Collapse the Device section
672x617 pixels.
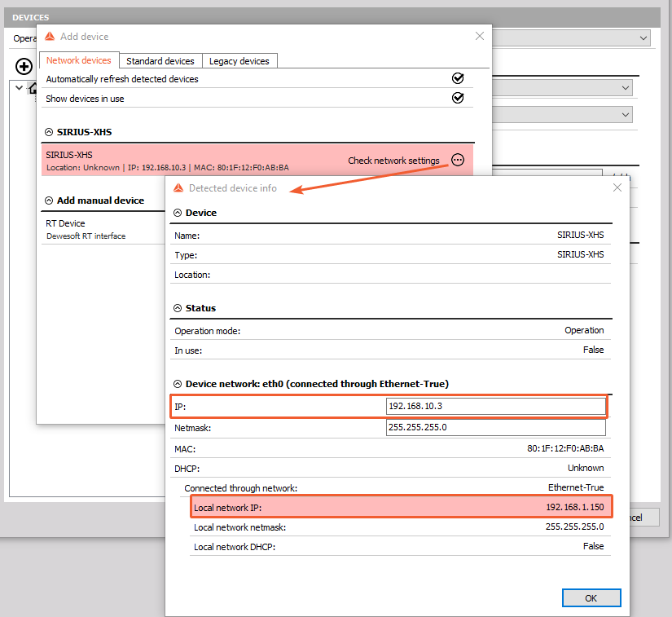pyautogui.click(x=178, y=213)
